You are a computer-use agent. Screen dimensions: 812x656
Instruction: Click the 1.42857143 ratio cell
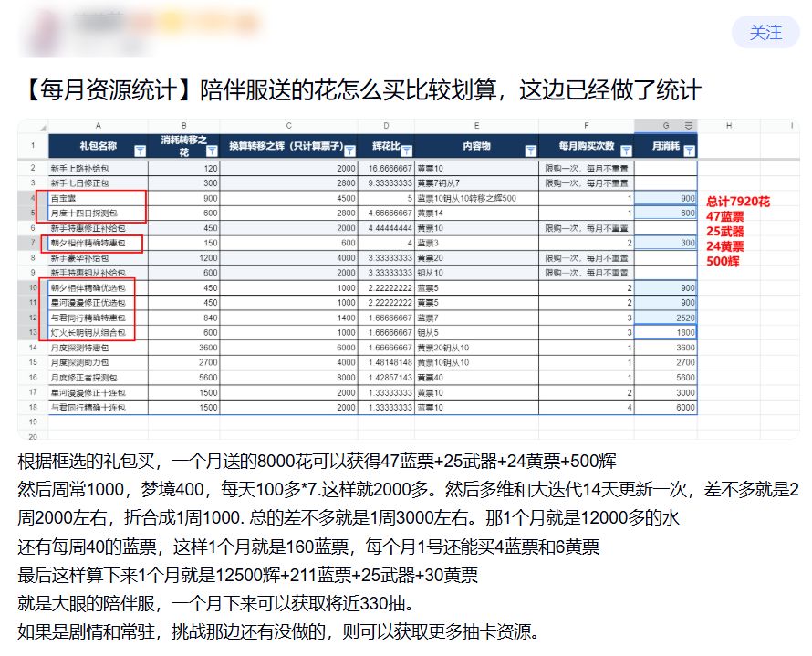pyautogui.click(x=386, y=378)
